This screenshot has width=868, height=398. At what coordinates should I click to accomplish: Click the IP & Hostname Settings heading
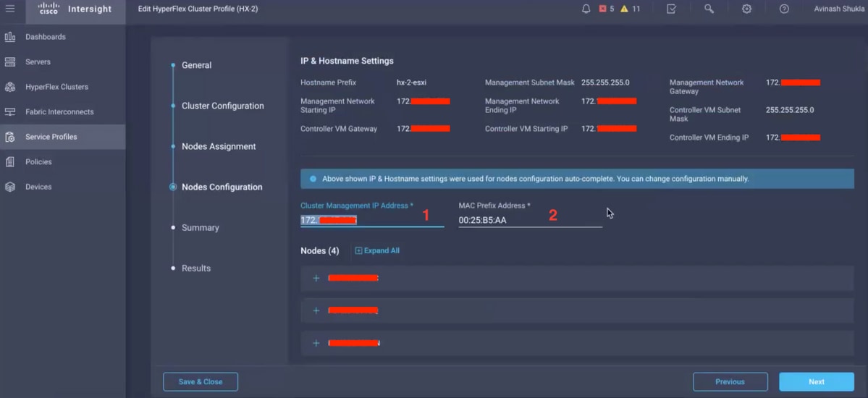(347, 61)
